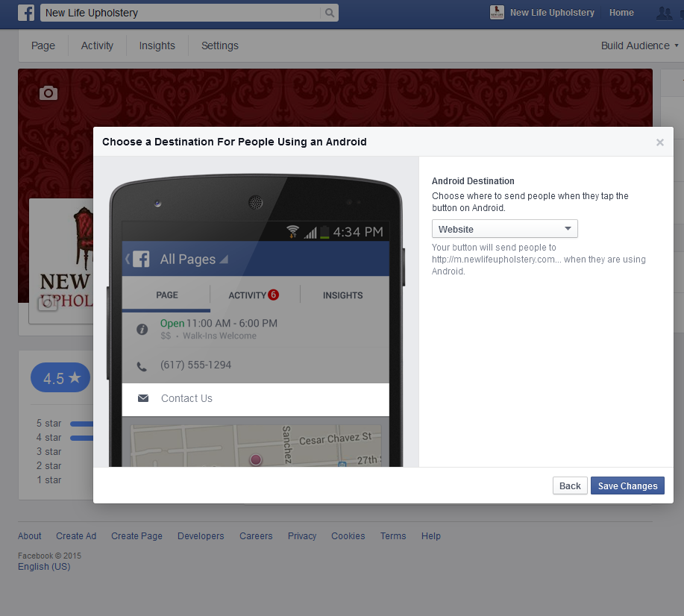Select the PAGE tab in phone mockup
Image resolution: width=684 pixels, height=616 pixels.
tap(166, 295)
